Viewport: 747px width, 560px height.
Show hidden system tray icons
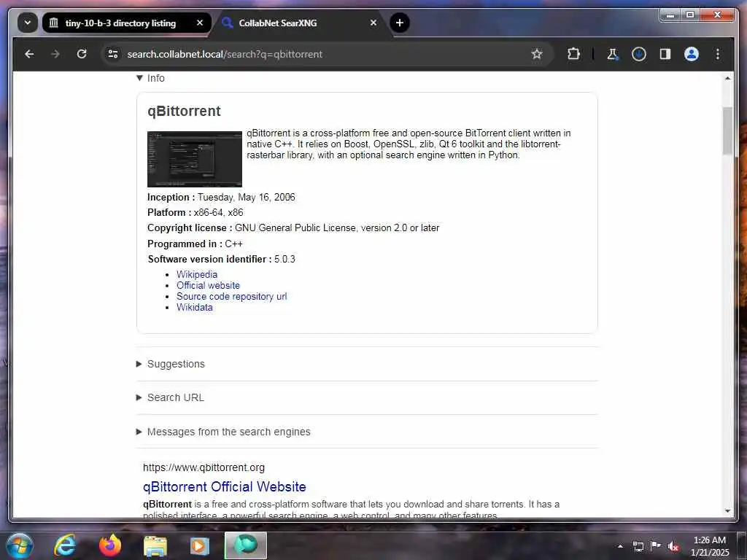[x=620, y=546]
